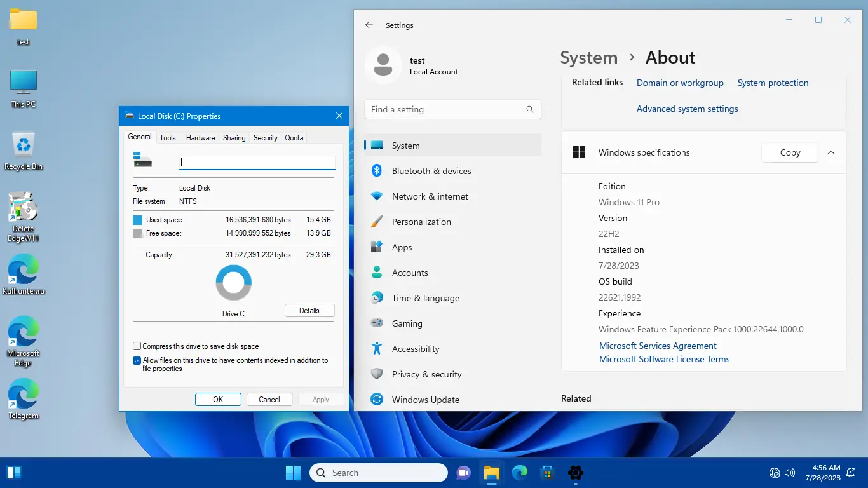Open Advanced system settings link
The image size is (868, 488).
pyautogui.click(x=687, y=109)
